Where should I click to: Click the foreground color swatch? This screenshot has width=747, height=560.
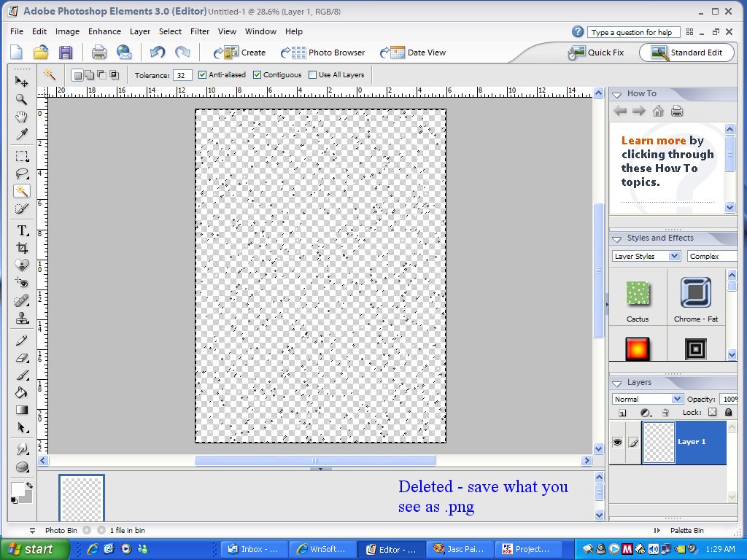coord(18,489)
